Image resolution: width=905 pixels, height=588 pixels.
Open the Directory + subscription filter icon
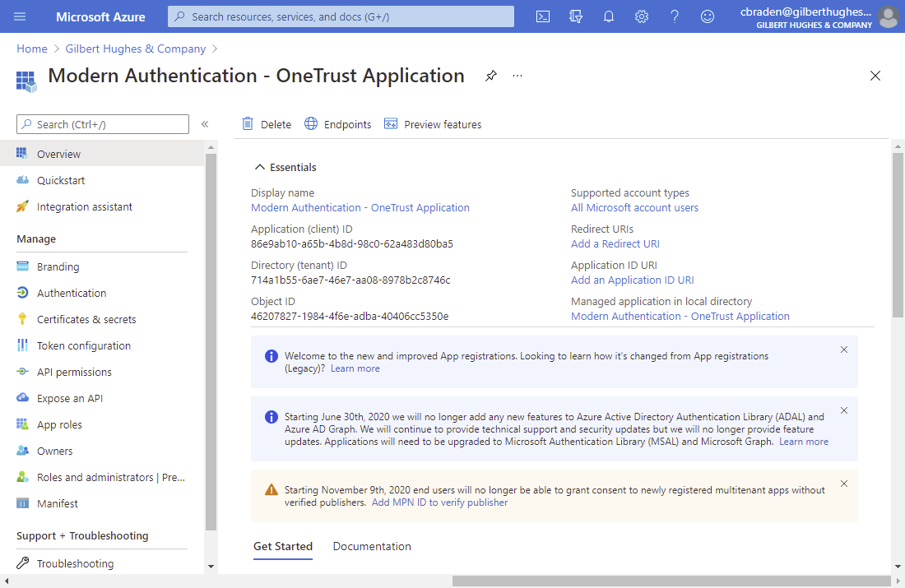pyautogui.click(x=575, y=16)
